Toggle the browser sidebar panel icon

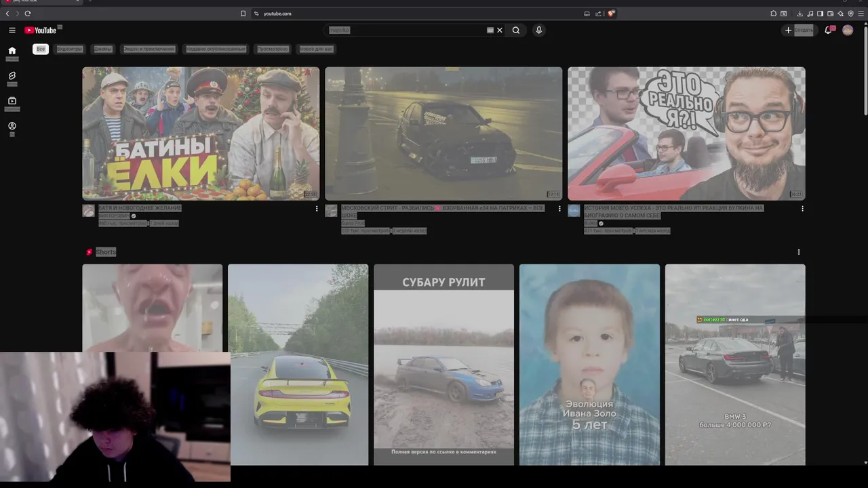point(820,14)
